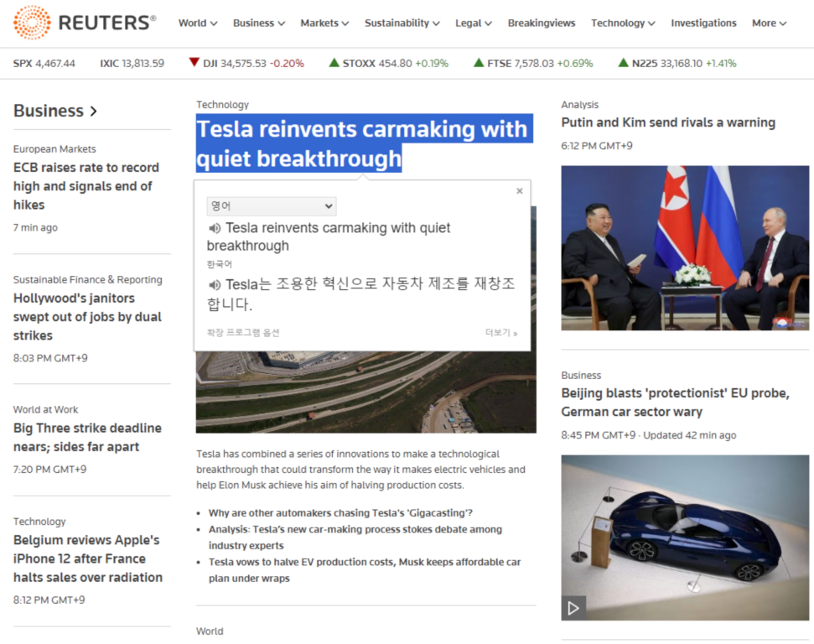Viewport: 814px width, 644px height.
Task: Expand the World menu
Action: click(x=198, y=23)
